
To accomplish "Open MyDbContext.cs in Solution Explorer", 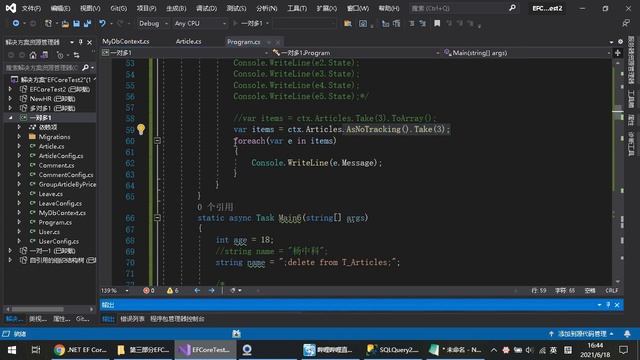I will click(x=62, y=213).
